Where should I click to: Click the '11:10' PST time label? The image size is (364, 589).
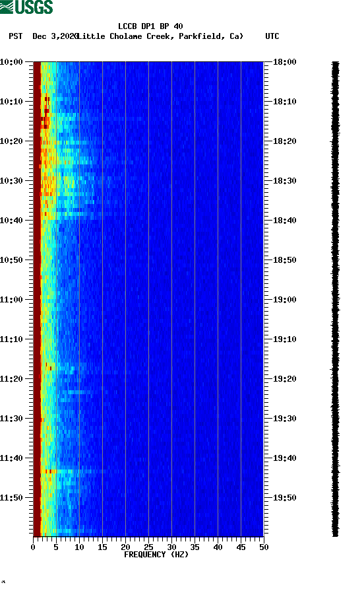tap(11, 339)
